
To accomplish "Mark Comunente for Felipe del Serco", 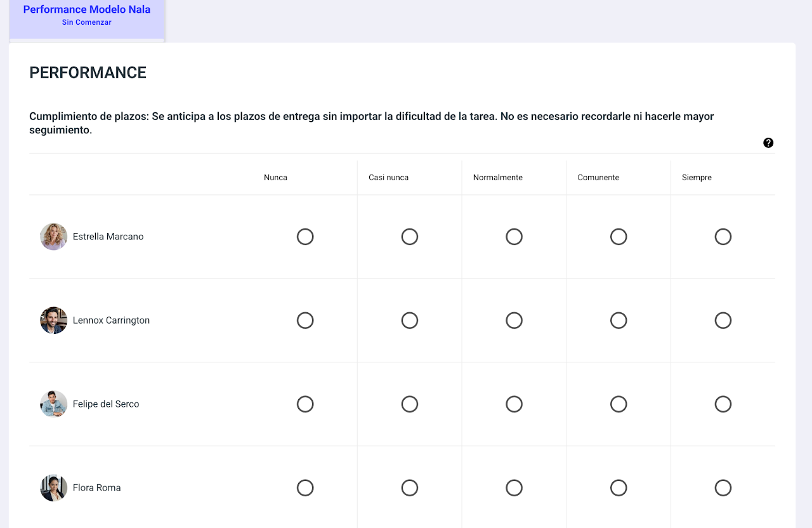I will click(x=619, y=404).
